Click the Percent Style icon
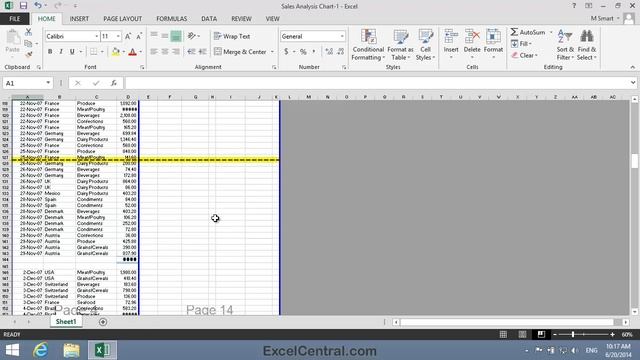This screenshot has width=640, height=360. (x=303, y=52)
